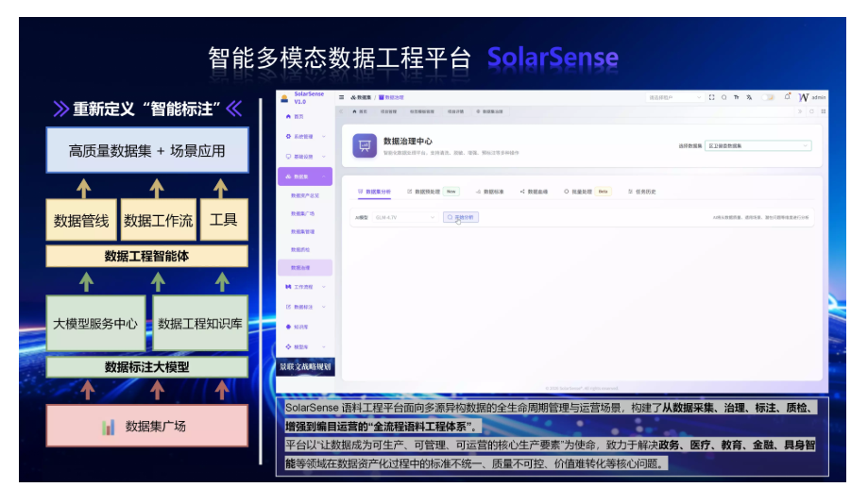Click the fullscreen icon in the header
This screenshot has width=868, height=504.
click(712, 97)
